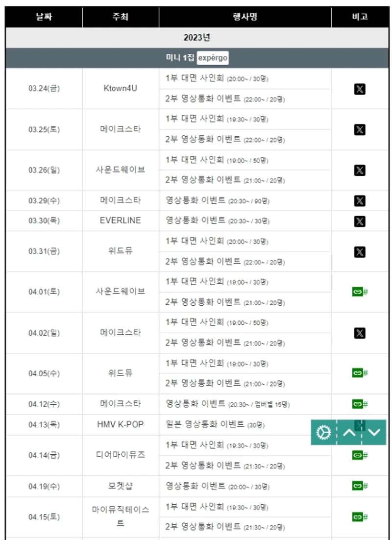The height and width of the screenshot is (540, 392).
Task: Open the expérgo album link
Action: 213,58
